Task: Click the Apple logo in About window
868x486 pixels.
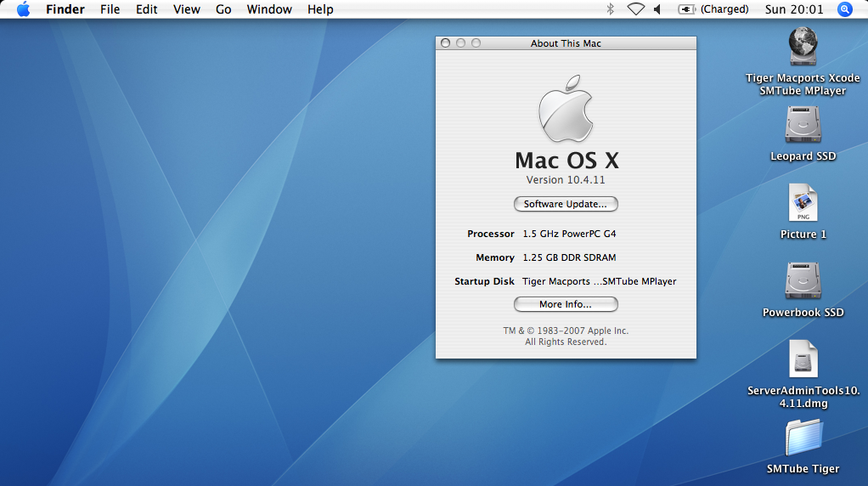Action: point(566,109)
